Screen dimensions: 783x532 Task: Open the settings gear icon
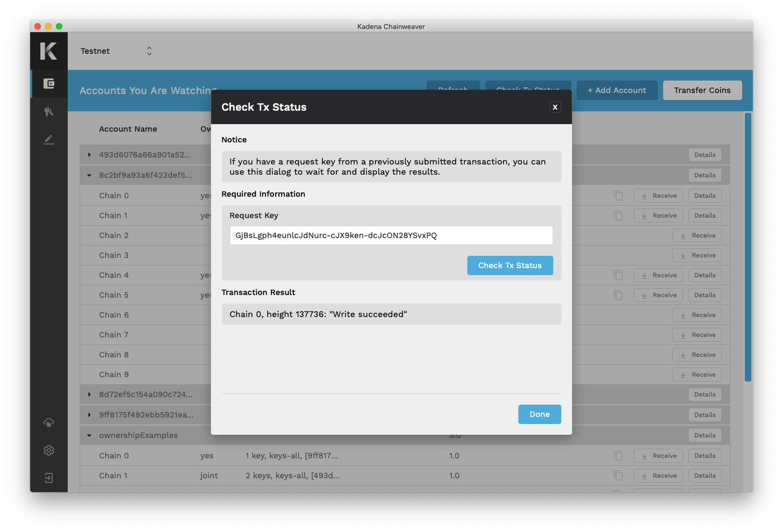49,450
